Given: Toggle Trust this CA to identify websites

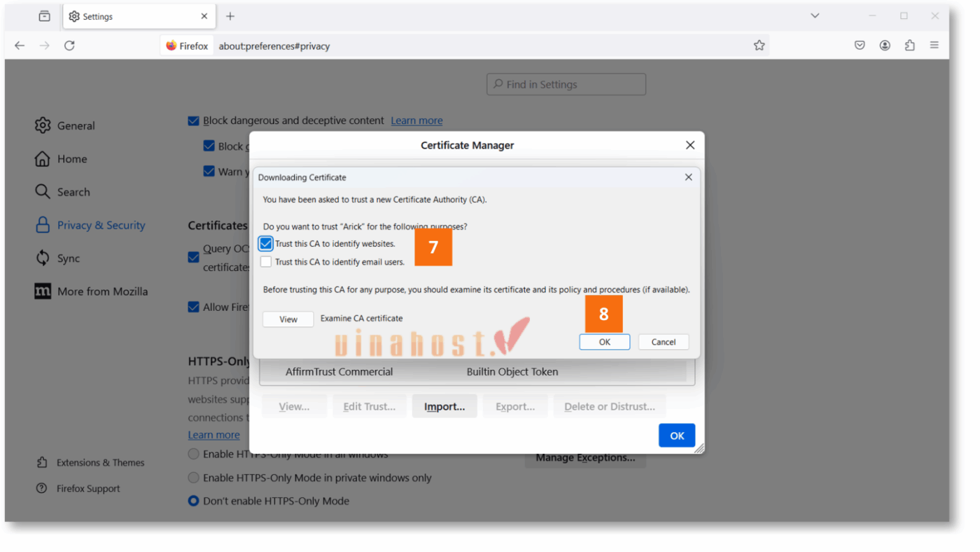Looking at the screenshot, I should coord(266,244).
